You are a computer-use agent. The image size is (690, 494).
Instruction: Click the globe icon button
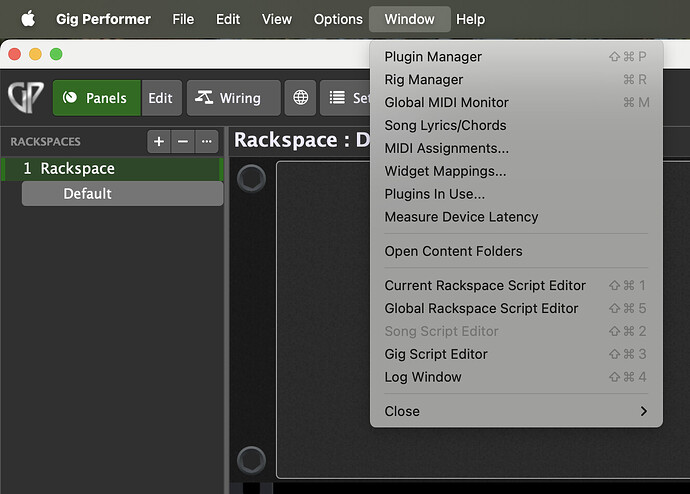pyautogui.click(x=301, y=98)
